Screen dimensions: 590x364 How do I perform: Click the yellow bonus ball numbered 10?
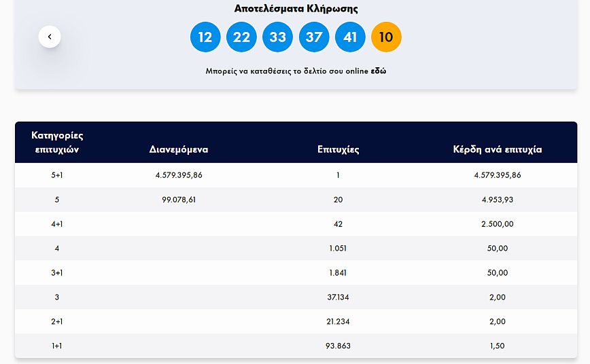point(386,37)
